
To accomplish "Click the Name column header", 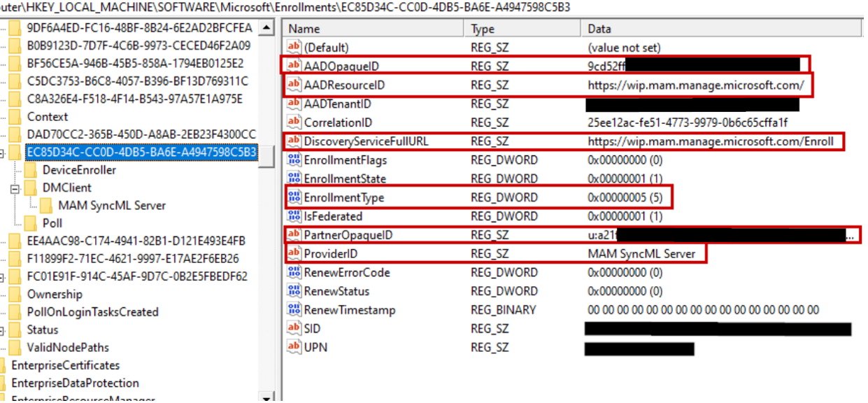I will tap(371, 28).
